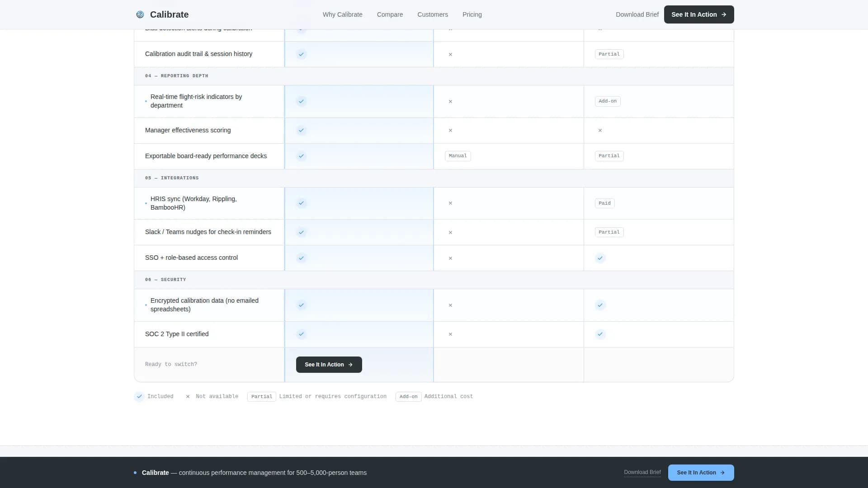Click the Calibrate check for Encrypted calibration data

(301, 305)
